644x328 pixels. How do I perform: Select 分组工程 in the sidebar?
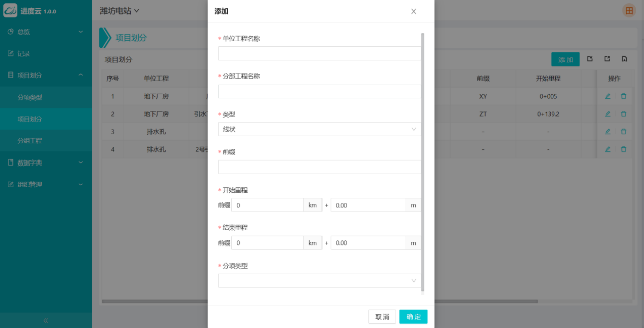pyautogui.click(x=30, y=141)
